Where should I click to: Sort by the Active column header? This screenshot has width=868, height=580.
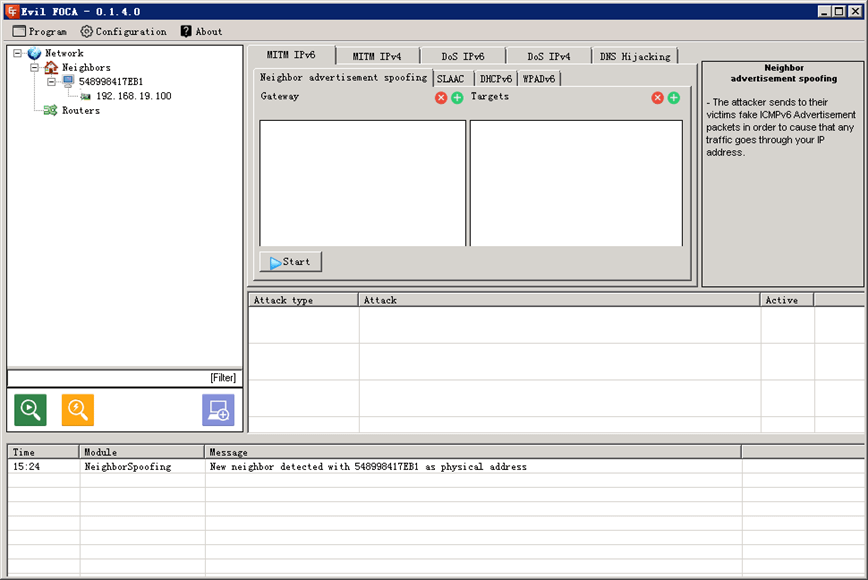pos(787,300)
